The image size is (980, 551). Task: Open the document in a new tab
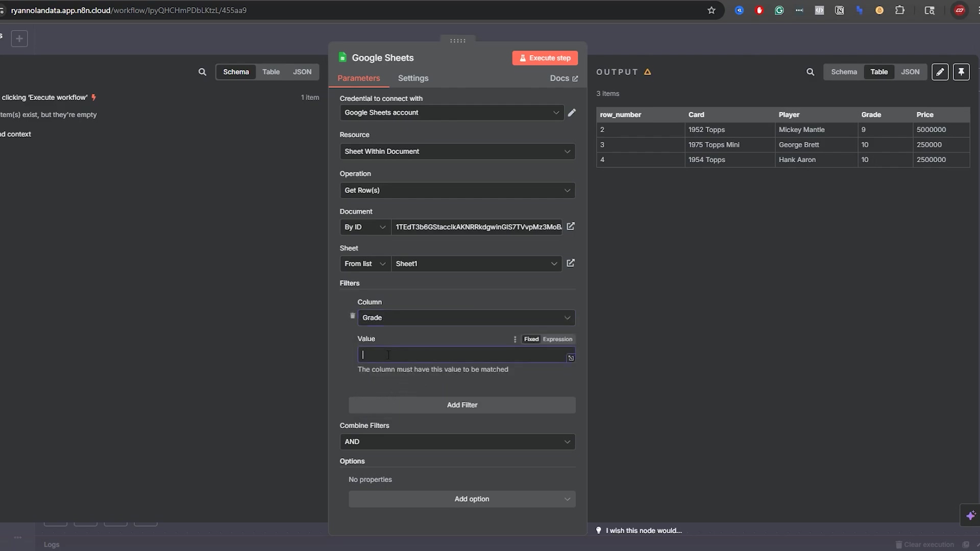(571, 226)
